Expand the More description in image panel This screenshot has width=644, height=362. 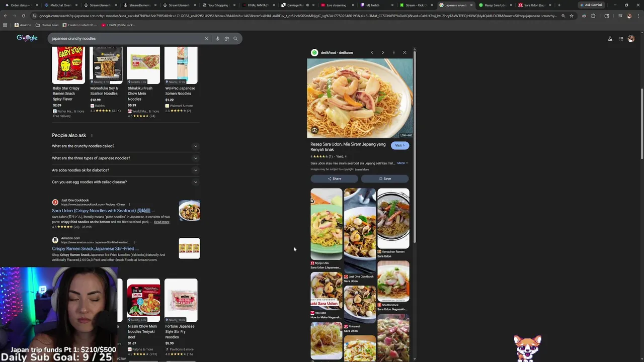coord(403,163)
